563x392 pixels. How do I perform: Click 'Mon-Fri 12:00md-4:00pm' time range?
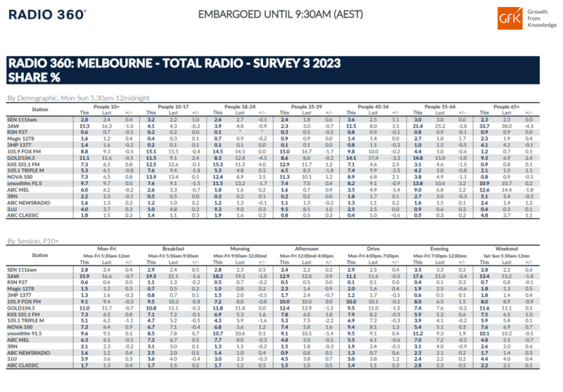(x=307, y=256)
